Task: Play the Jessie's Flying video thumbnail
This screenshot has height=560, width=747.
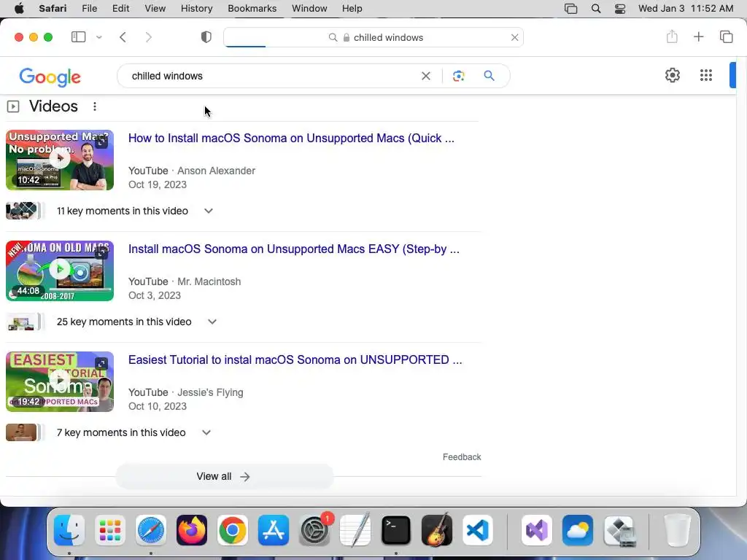Action: pos(60,381)
